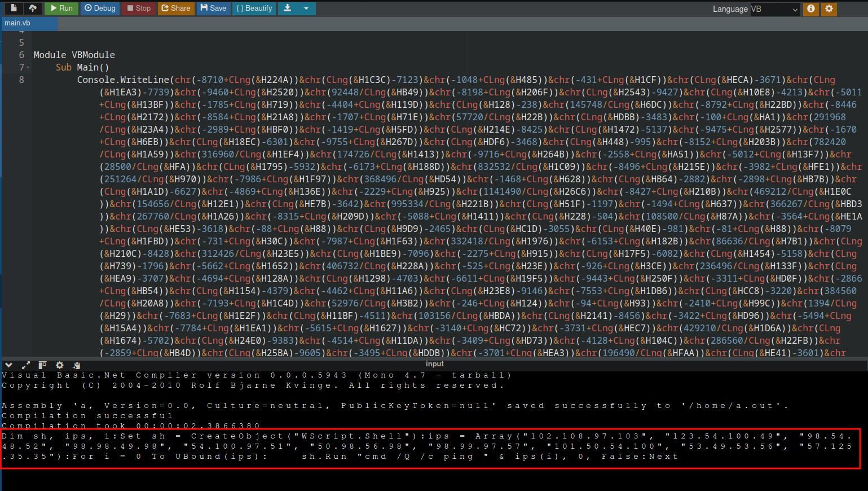This screenshot has height=491, width=868.
Task: Open the editor settings gear beside the info button
Action: pyautogui.click(x=829, y=9)
